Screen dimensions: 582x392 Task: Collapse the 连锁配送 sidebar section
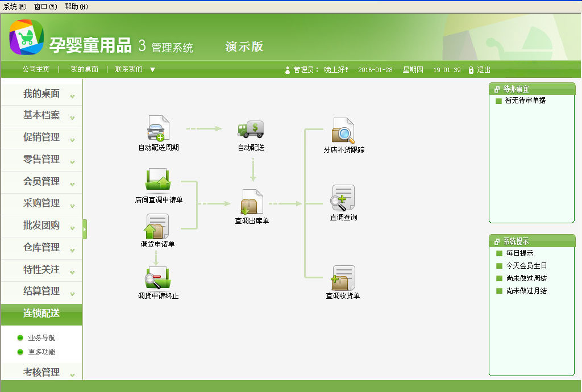point(41,314)
